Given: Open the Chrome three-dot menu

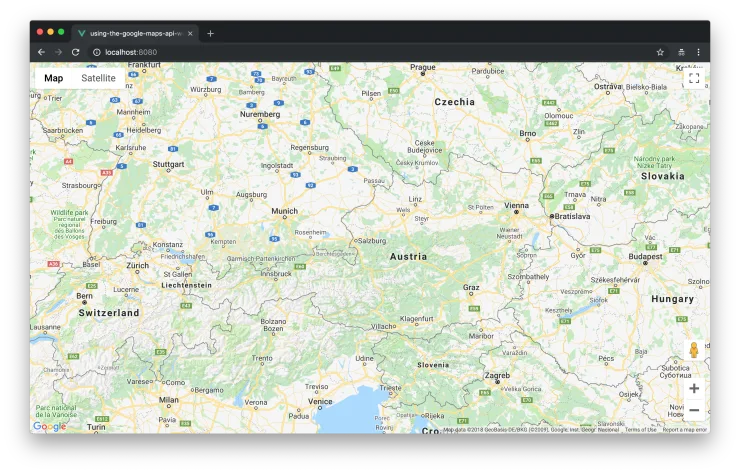Looking at the screenshot, I should click(698, 52).
